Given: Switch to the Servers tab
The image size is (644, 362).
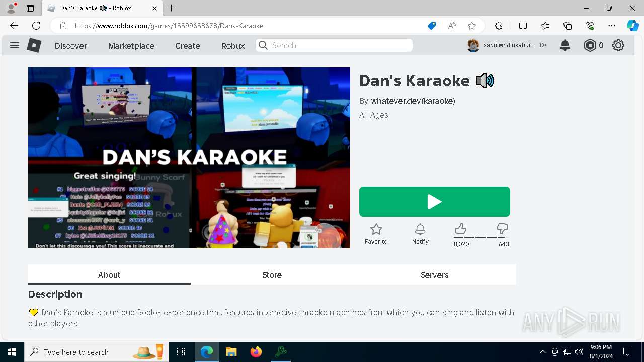Looking at the screenshot, I should pos(434,275).
